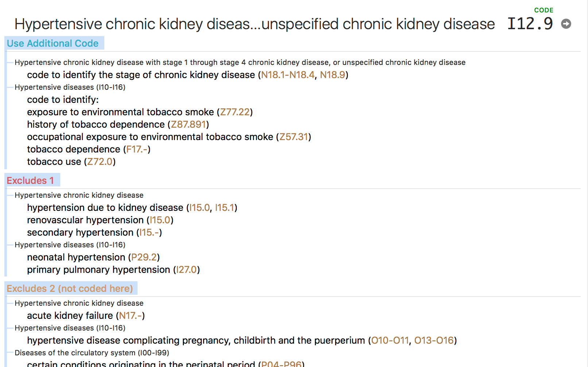The image size is (588, 367).
Task: Select the Hypertensive diseases (I10-I16) item under Excludes 1
Action: [70, 245]
